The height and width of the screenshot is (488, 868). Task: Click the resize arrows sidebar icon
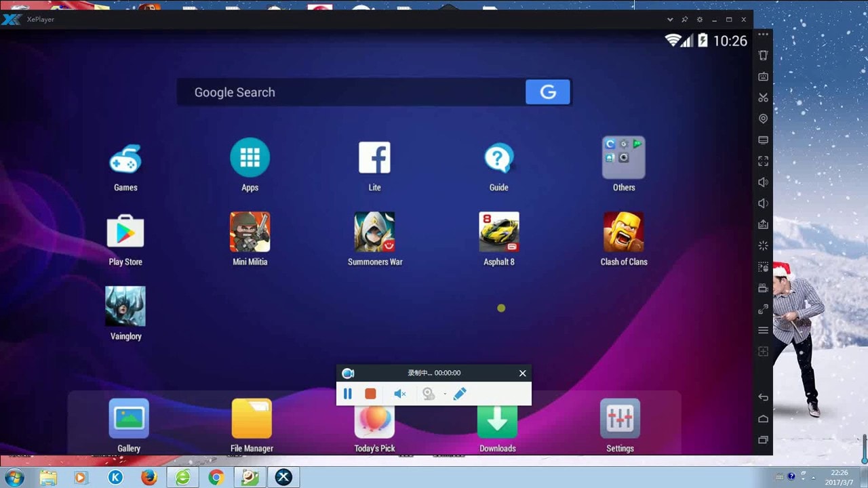763,309
